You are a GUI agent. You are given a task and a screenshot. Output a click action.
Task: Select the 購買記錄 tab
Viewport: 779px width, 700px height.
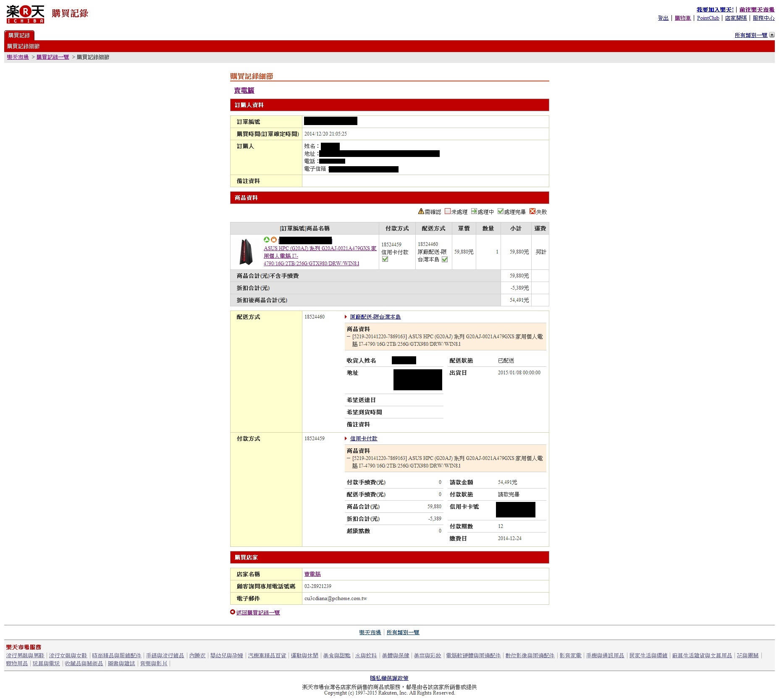pyautogui.click(x=19, y=35)
